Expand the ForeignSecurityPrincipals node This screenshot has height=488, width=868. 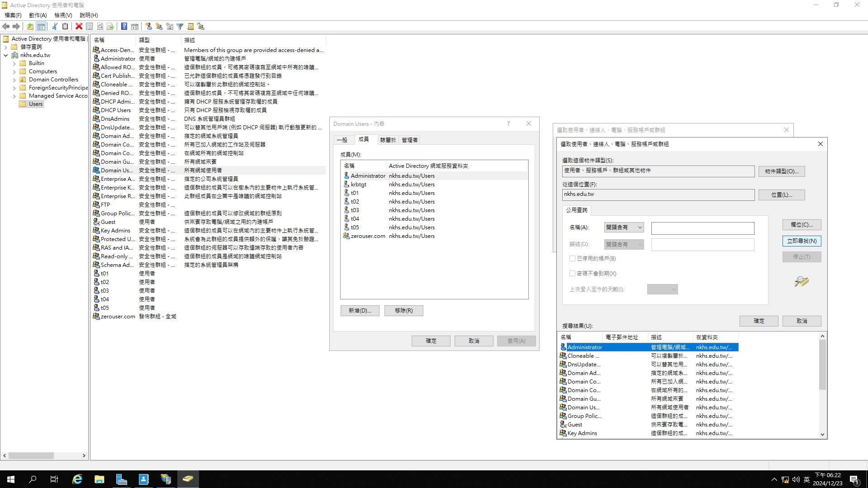pyautogui.click(x=14, y=88)
